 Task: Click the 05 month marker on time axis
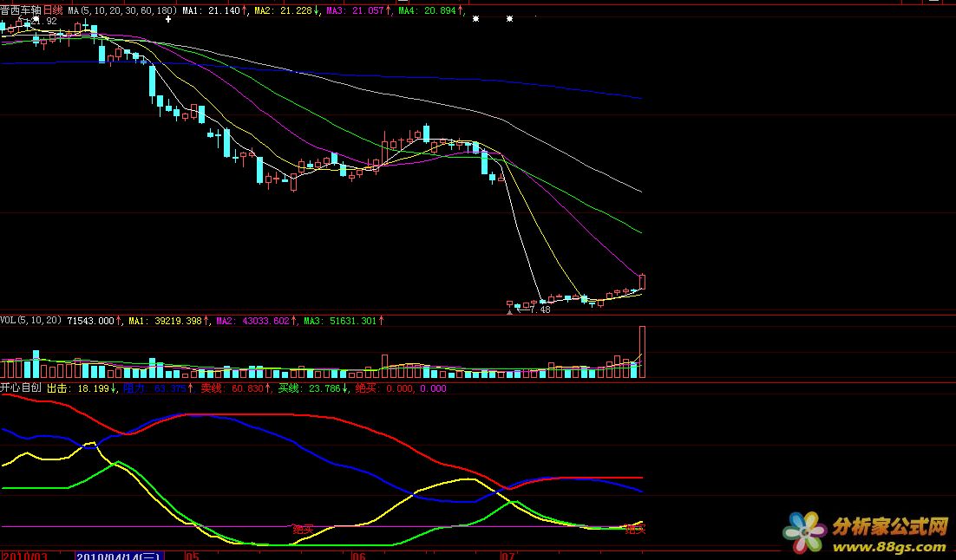[192, 556]
